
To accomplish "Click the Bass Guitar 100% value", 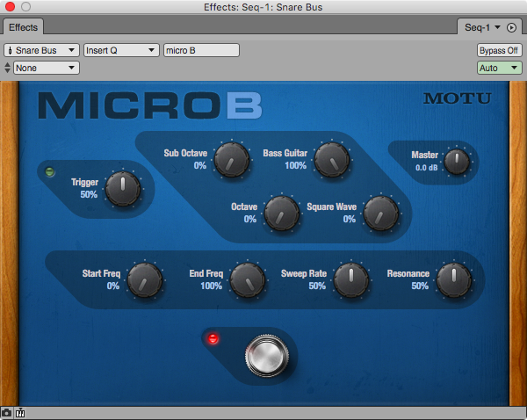I will click(x=296, y=165).
